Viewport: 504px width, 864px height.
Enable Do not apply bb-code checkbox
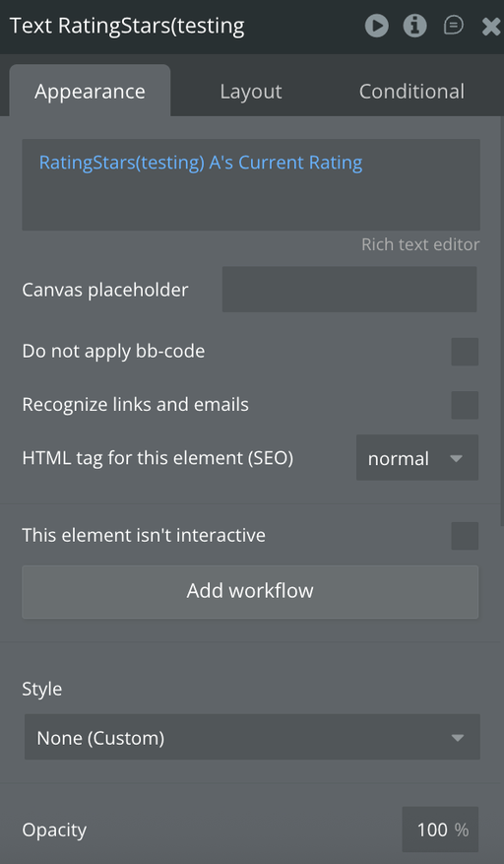(x=465, y=352)
